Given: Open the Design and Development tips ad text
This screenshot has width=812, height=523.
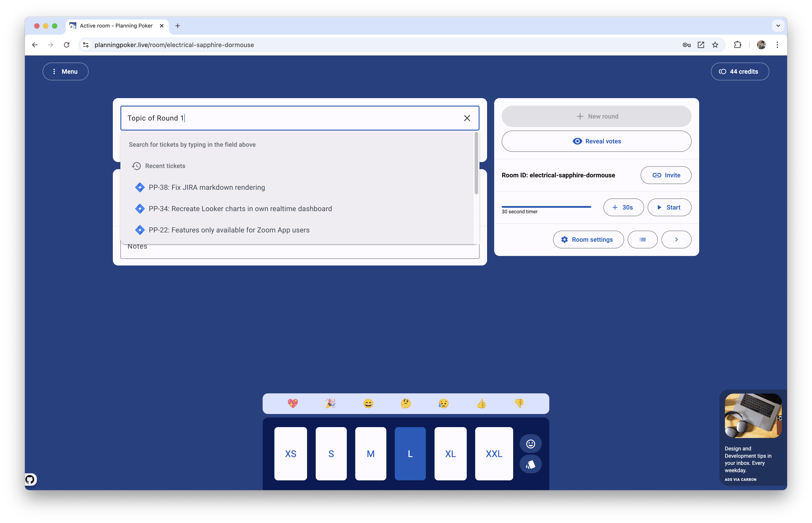Looking at the screenshot, I should (748, 460).
